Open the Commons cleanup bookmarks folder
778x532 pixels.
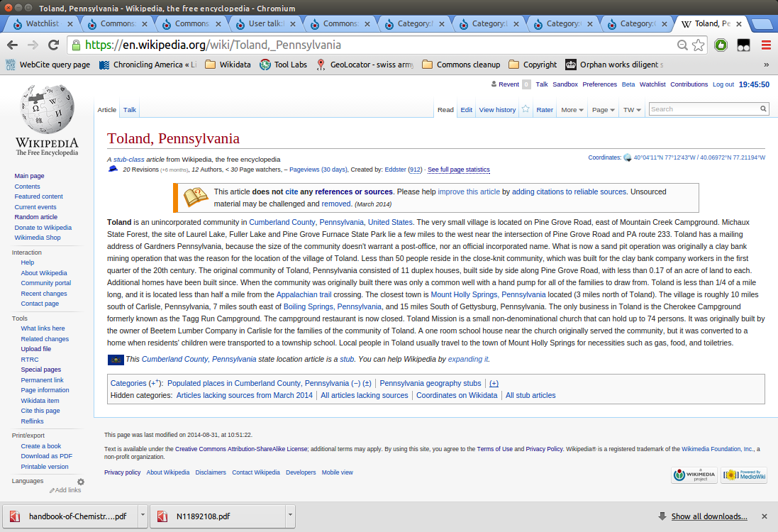461,65
